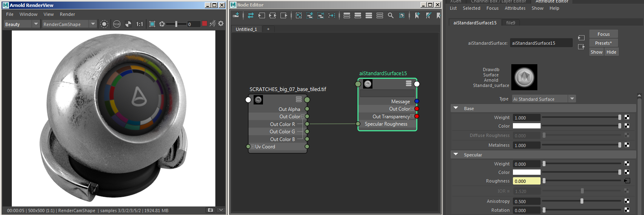Toggle map button for Metalness

(x=627, y=145)
